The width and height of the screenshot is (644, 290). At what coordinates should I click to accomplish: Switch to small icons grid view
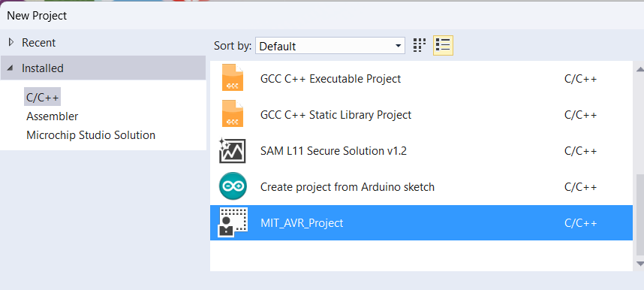pos(420,46)
